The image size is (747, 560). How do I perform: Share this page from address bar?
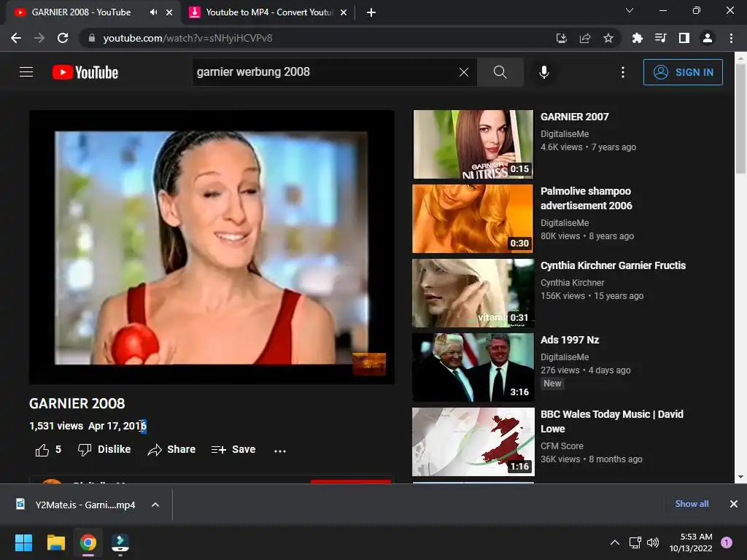[x=585, y=38]
